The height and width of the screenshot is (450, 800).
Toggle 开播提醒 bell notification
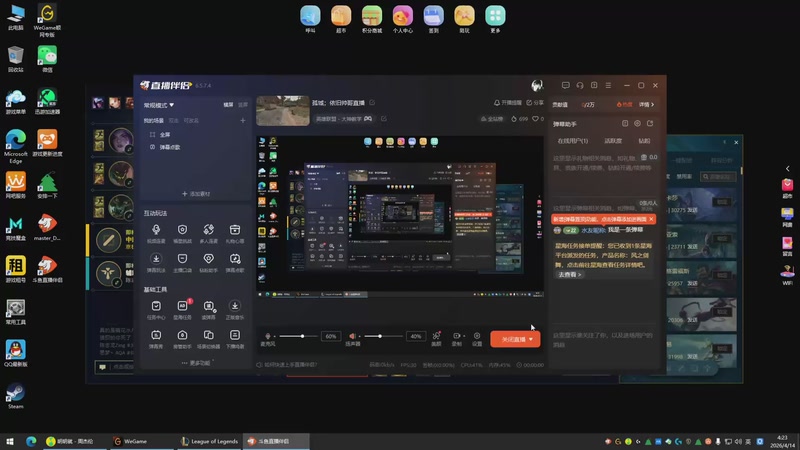pos(508,103)
